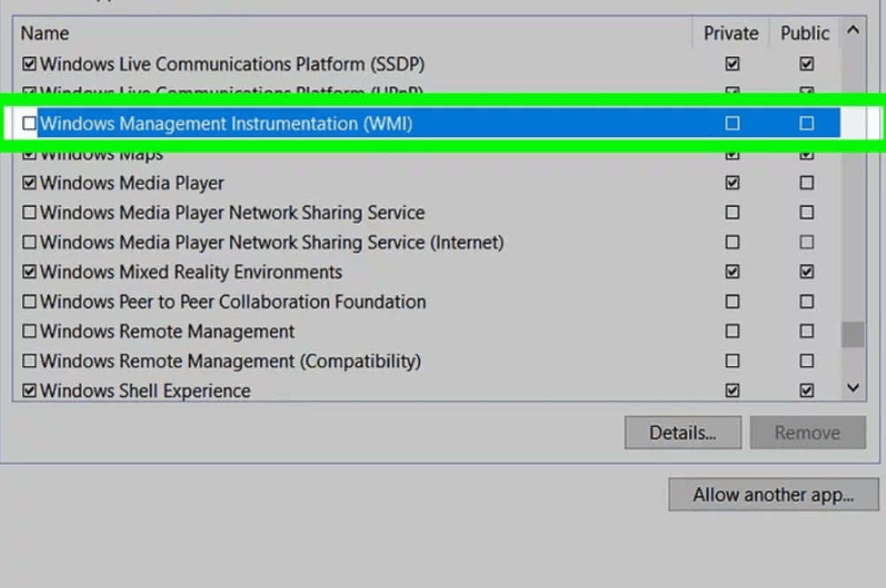Check Windows Media Player Network Sharing Service name checkbox
This screenshot has height=588, width=886.
click(29, 212)
